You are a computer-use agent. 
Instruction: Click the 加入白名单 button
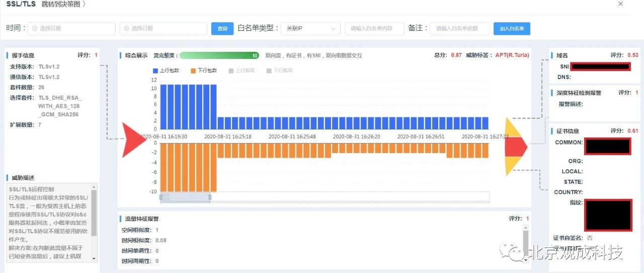tap(512, 29)
